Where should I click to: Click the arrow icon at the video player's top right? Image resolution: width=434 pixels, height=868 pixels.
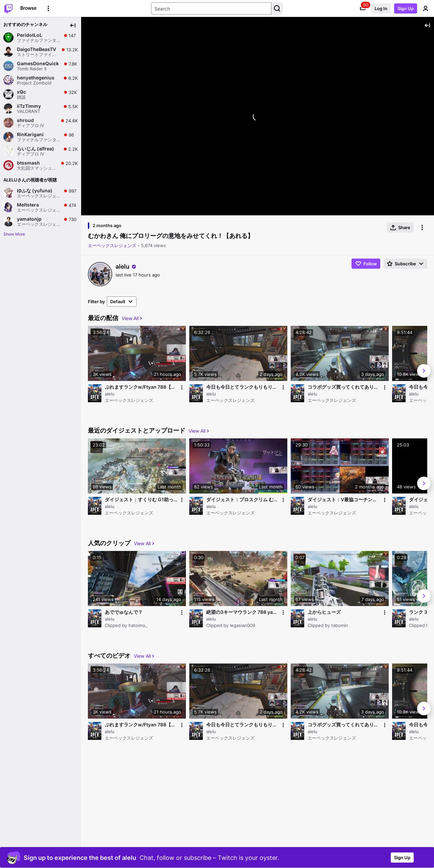click(x=427, y=25)
